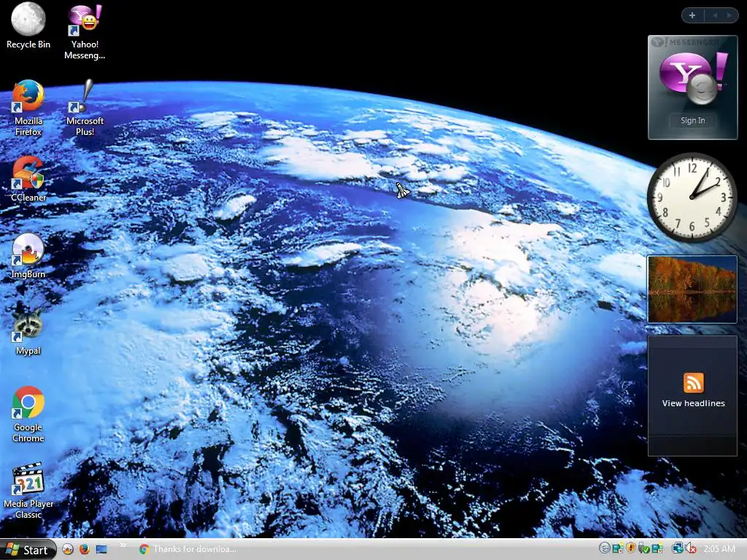The height and width of the screenshot is (560, 747).
Task: Open the Recycle Bin desktop icon
Action: pyautogui.click(x=28, y=26)
